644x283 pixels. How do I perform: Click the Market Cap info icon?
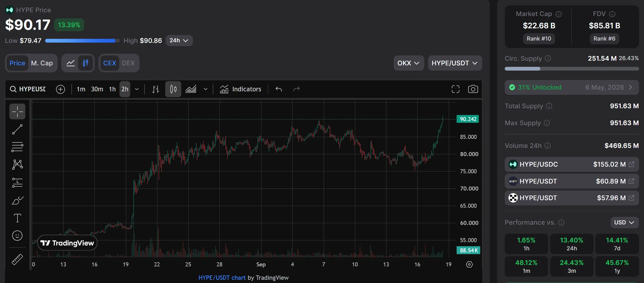coord(559,14)
